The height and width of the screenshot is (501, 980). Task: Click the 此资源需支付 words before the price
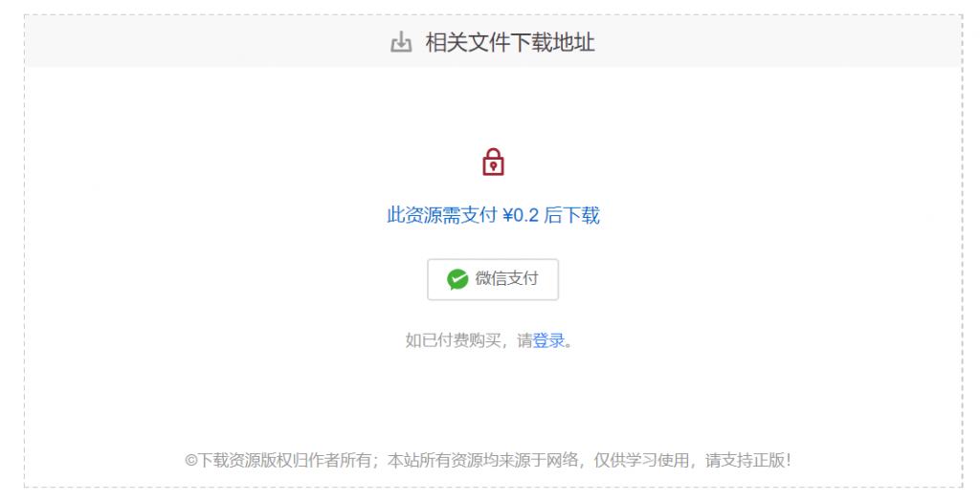[442, 215]
